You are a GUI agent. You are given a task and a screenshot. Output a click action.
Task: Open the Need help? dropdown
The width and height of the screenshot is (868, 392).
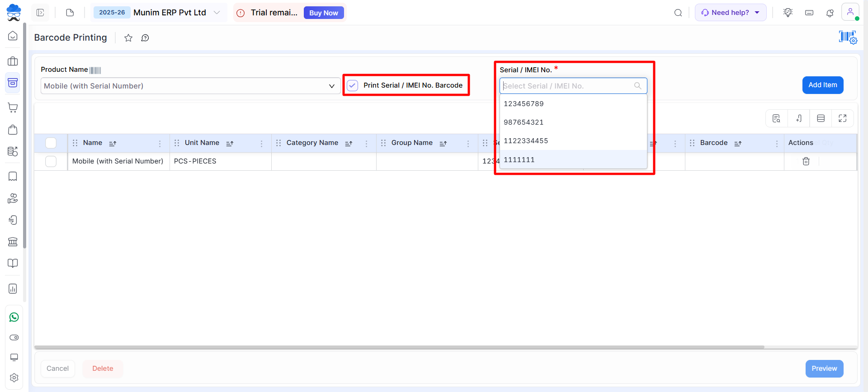[730, 13]
